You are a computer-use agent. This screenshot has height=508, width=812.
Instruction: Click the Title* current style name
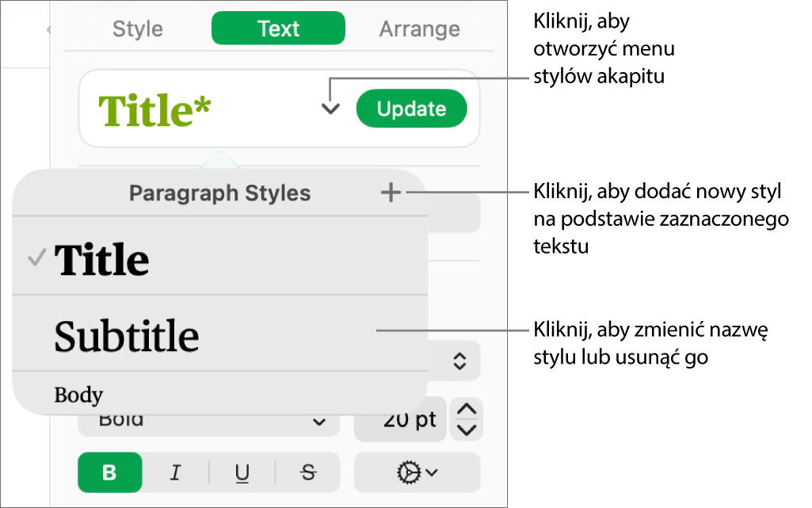(x=154, y=110)
